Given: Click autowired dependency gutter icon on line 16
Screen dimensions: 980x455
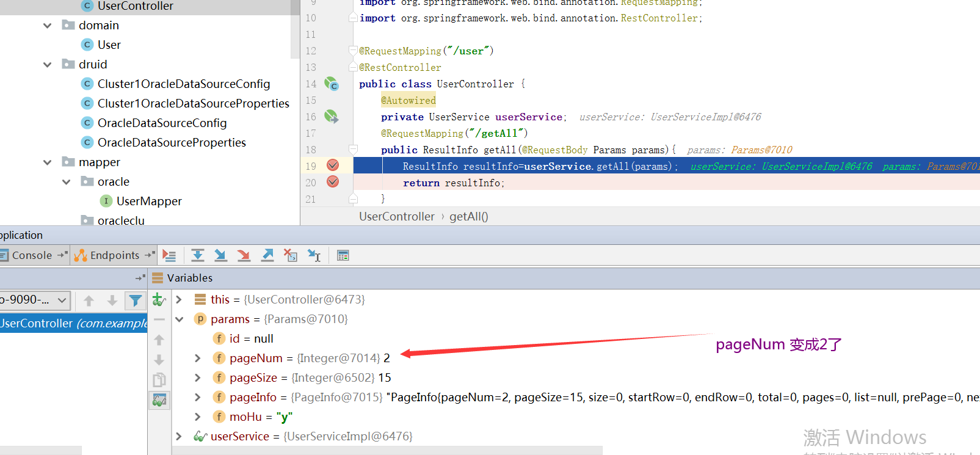Looking at the screenshot, I should point(331,116).
